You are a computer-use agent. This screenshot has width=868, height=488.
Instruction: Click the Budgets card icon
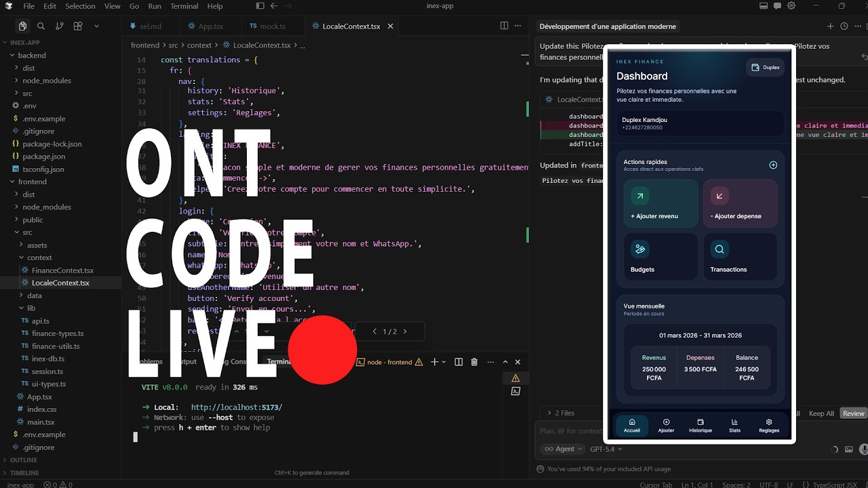point(639,249)
